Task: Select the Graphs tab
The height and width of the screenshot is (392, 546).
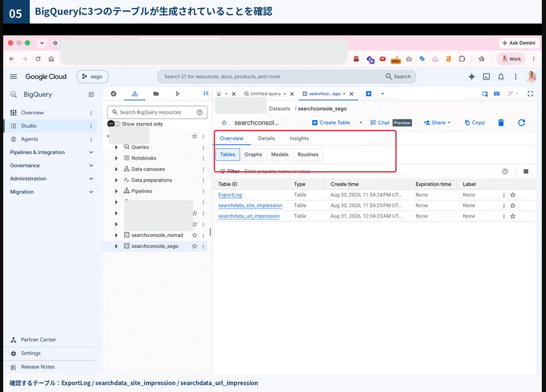Action: 253,155
